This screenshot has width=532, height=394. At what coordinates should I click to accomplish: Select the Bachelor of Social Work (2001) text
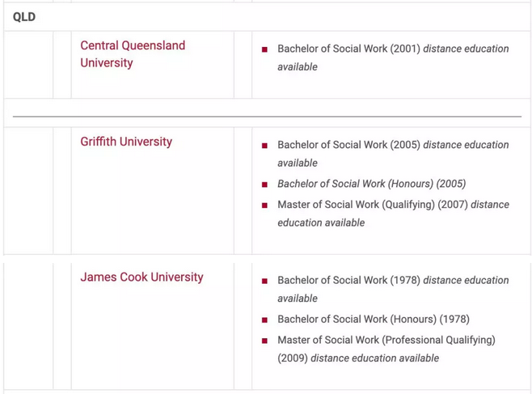pyautogui.click(x=348, y=49)
